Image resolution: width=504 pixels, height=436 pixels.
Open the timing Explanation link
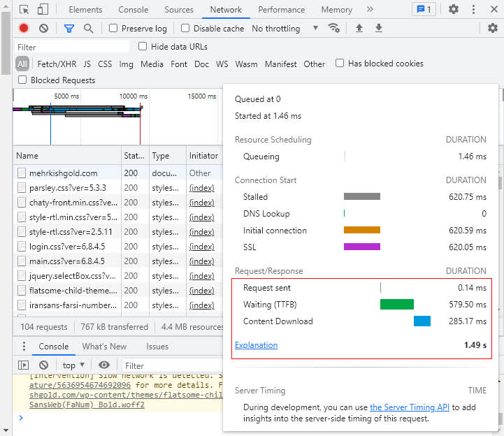[256, 344]
